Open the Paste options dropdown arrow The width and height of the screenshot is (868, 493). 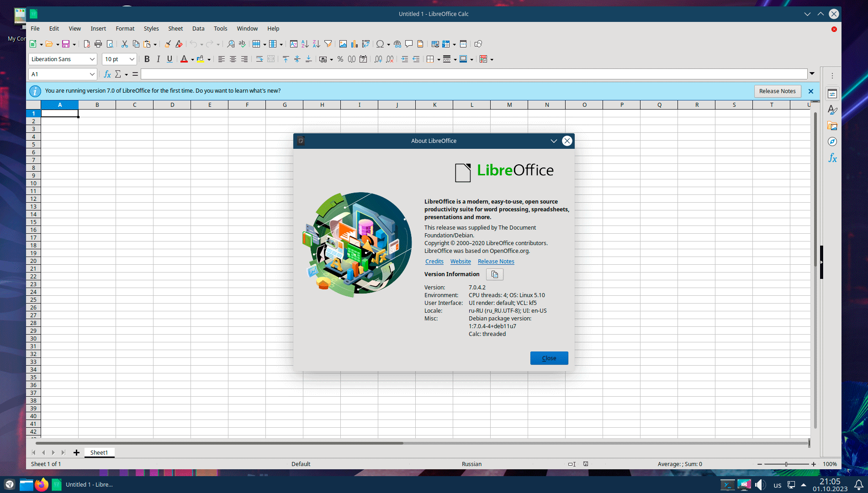[155, 44]
